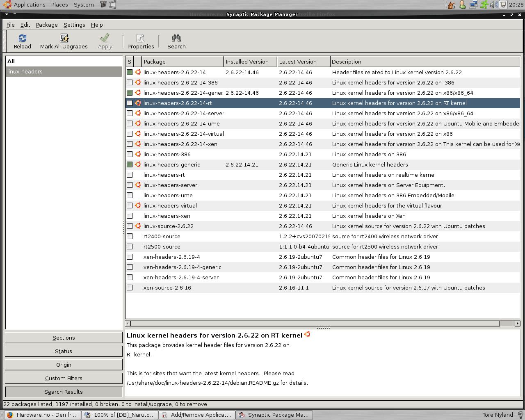Click the Ubuntu support icon for linux-headers-2.6.22-14-xen
Image resolution: width=525 pixels, height=420 pixels.
point(138,144)
